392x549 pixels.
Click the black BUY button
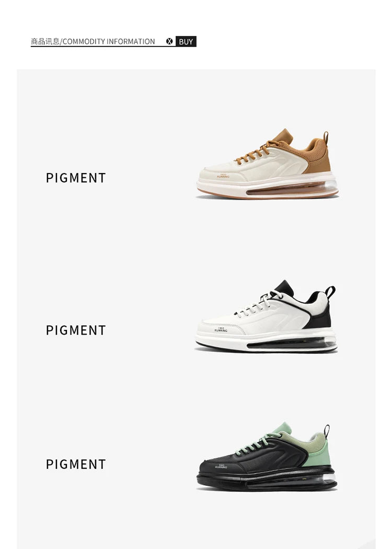click(x=186, y=42)
